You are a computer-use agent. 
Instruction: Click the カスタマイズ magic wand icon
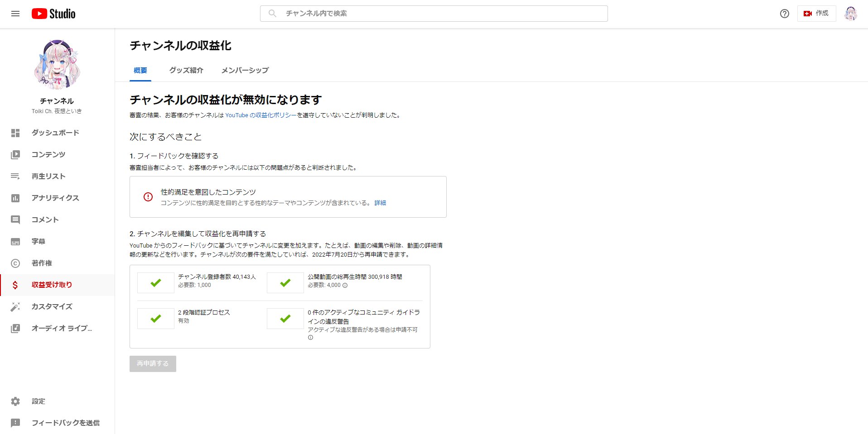(15, 307)
